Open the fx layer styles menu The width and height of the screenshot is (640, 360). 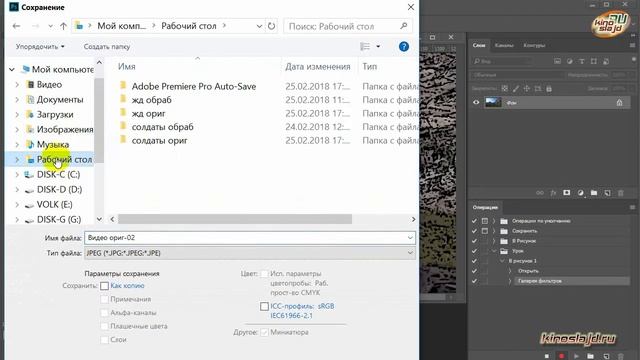(553, 193)
